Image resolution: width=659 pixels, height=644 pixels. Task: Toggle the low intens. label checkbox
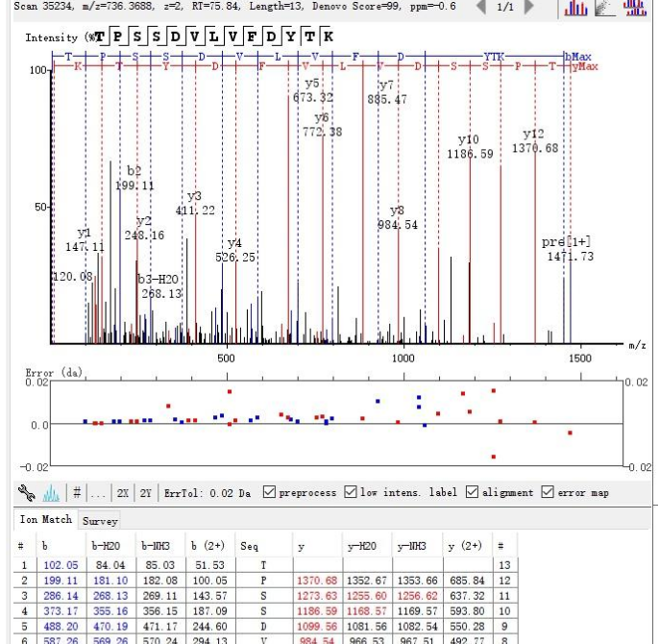(x=350, y=492)
